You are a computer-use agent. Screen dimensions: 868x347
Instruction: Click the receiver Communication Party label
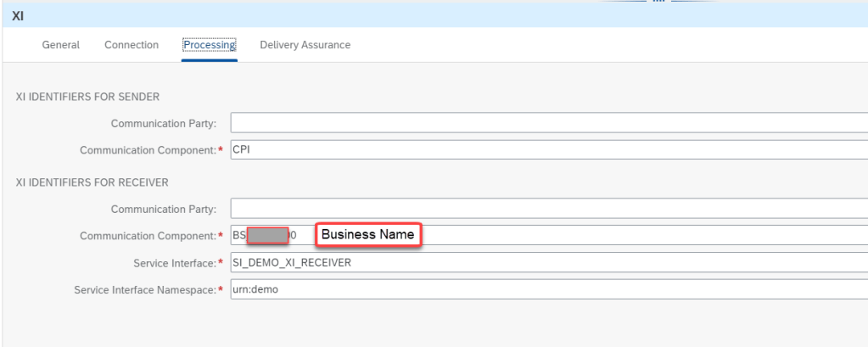coord(163,209)
